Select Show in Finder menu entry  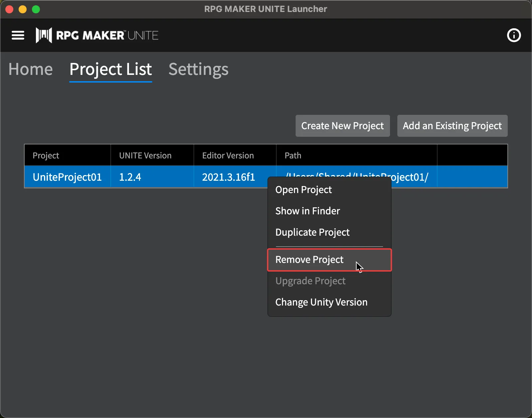pyautogui.click(x=308, y=211)
